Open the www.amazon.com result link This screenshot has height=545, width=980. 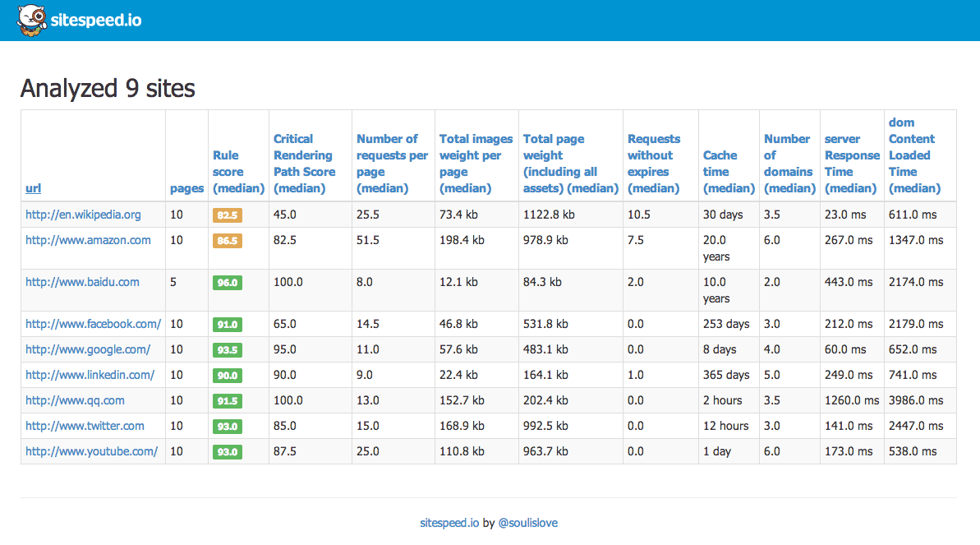coord(88,240)
